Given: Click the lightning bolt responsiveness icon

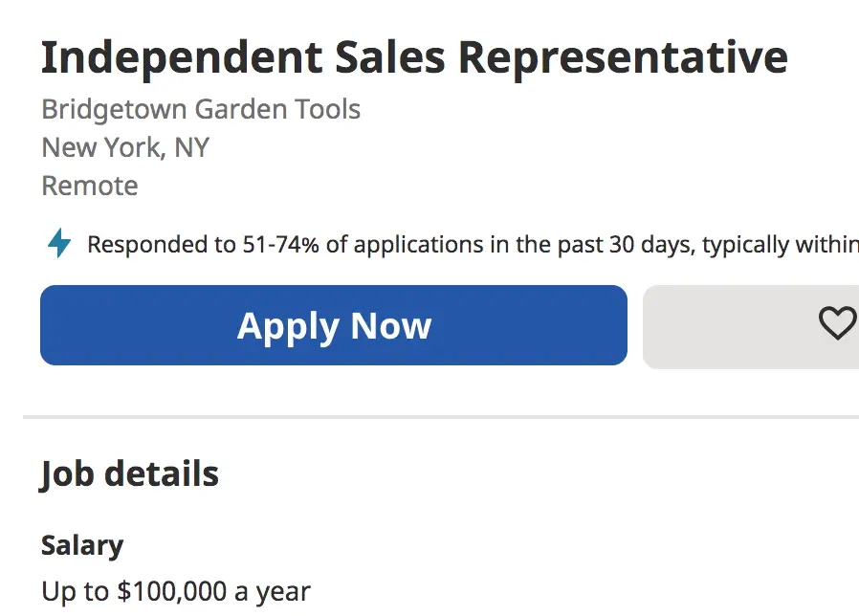Looking at the screenshot, I should (59, 243).
